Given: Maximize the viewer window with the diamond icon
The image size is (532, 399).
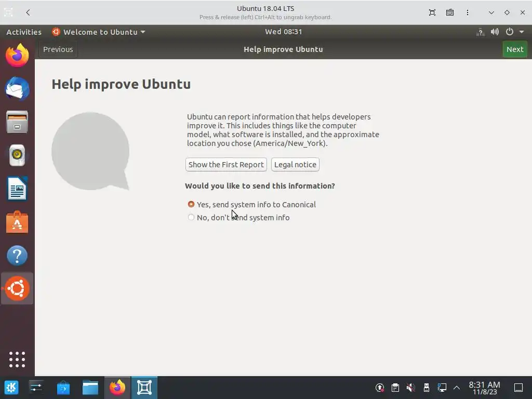Looking at the screenshot, I should coord(507,12).
